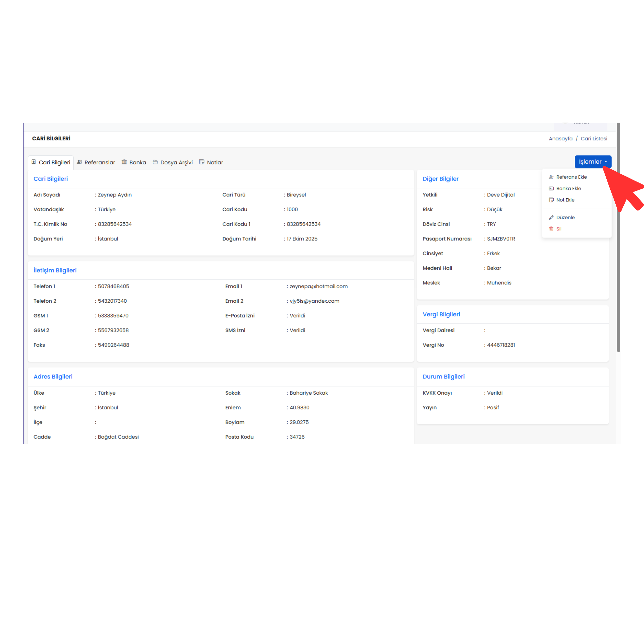Collapse the İşlemler dropdown button

592,162
